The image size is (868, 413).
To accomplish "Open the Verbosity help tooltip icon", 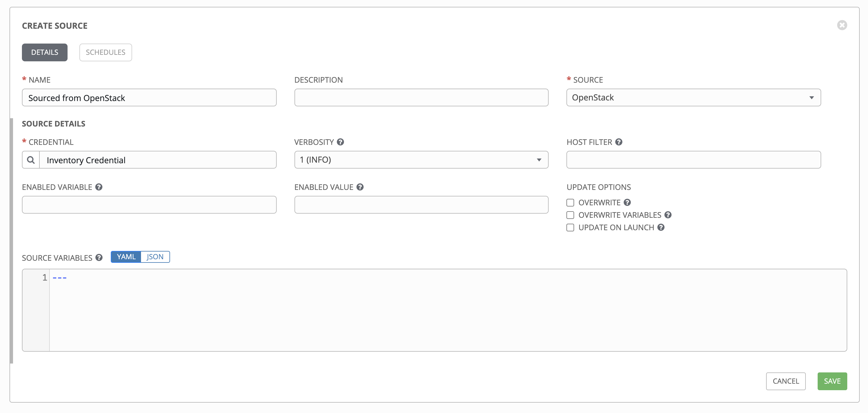I will [x=340, y=142].
